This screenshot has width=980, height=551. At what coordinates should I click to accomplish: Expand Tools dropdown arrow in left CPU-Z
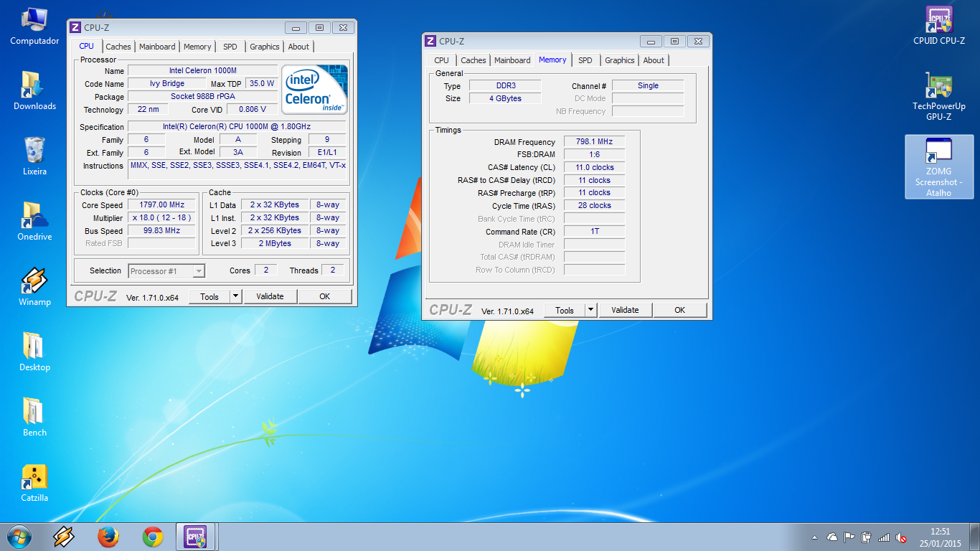tap(236, 296)
